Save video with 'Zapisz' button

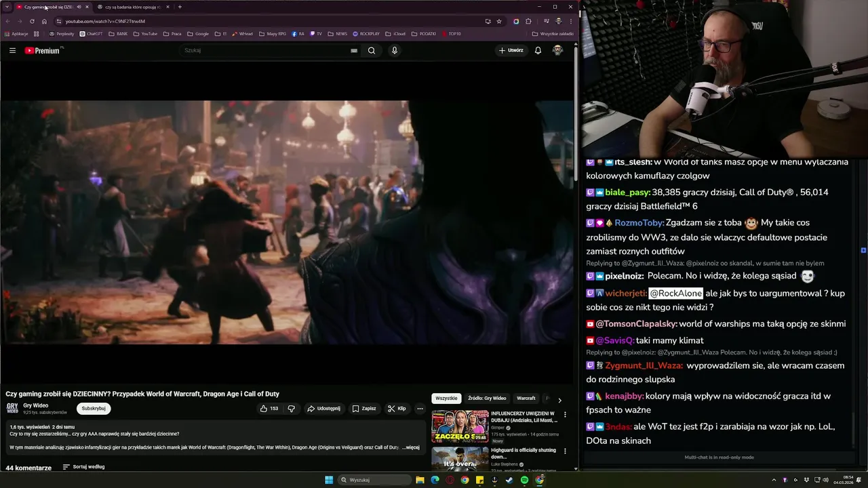[364, 409]
